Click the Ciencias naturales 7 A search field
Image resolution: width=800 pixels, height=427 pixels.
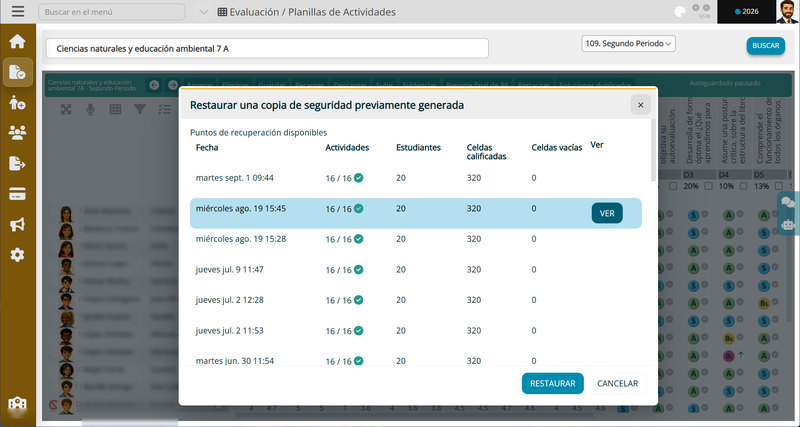click(x=267, y=48)
